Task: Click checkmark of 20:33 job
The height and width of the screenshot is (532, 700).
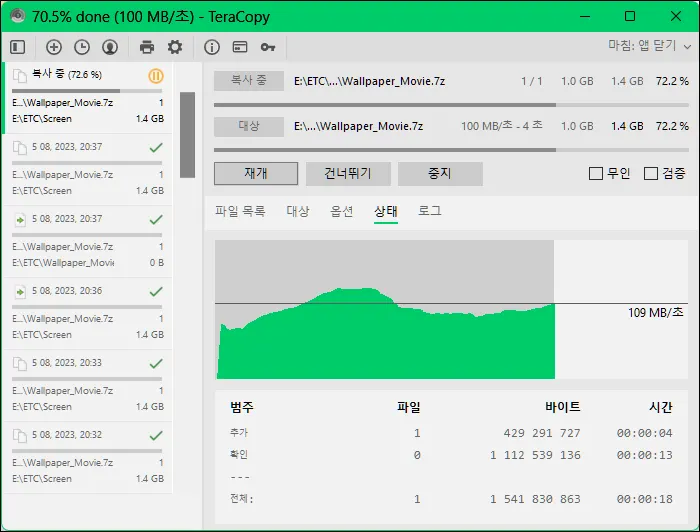Action: point(156,363)
